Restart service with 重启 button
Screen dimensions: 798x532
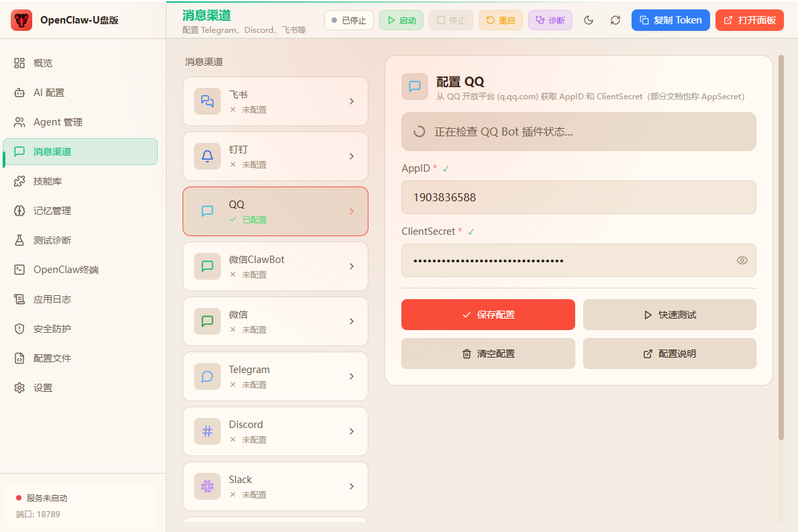pyautogui.click(x=500, y=20)
